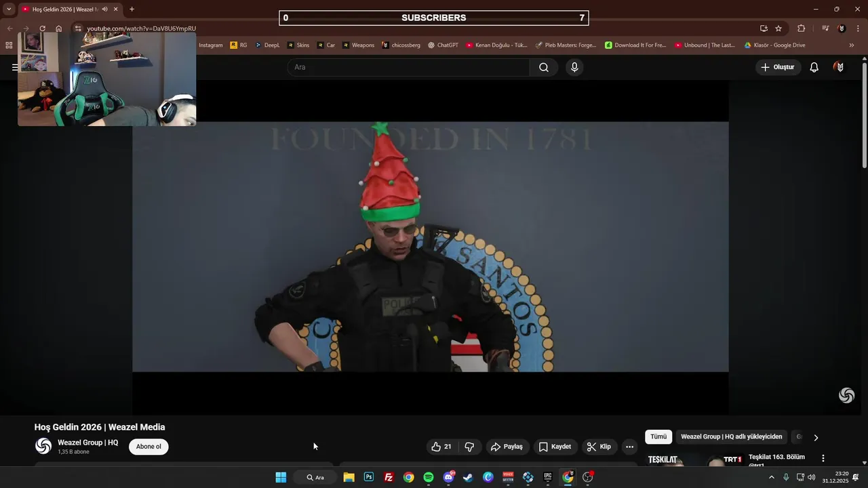Open the Weazel Group | HQ channel name
The height and width of the screenshot is (488, 868).
pos(87,443)
